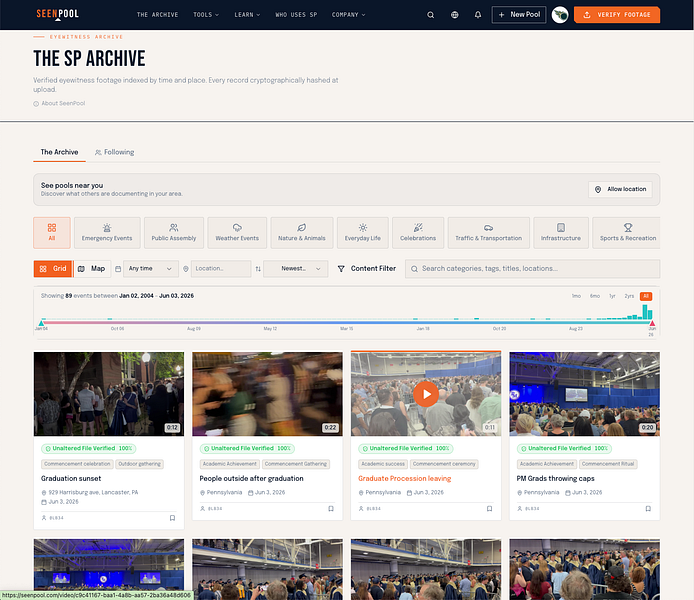Select the Celebrations category icon
Screen dimensions: 694x600
[x=418, y=228]
